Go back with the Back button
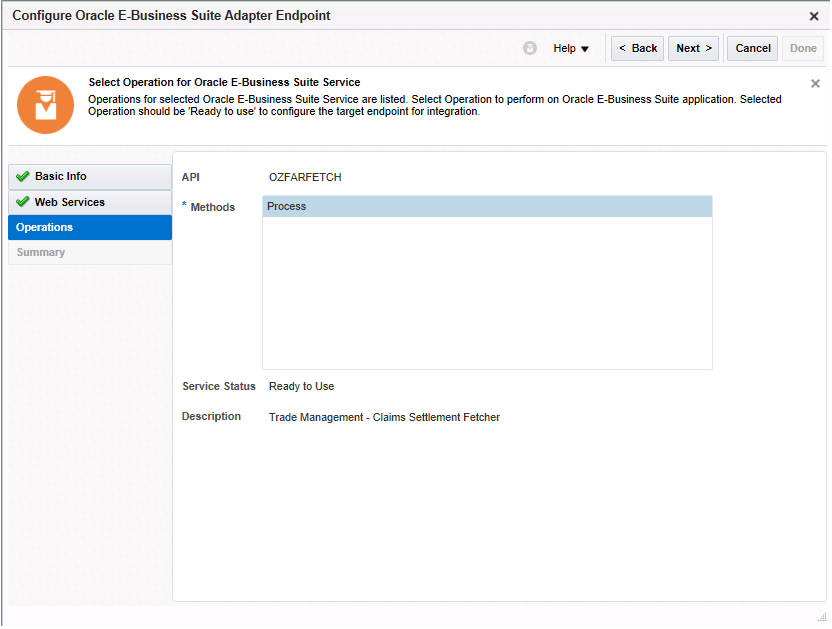The image size is (832, 629). tap(637, 48)
